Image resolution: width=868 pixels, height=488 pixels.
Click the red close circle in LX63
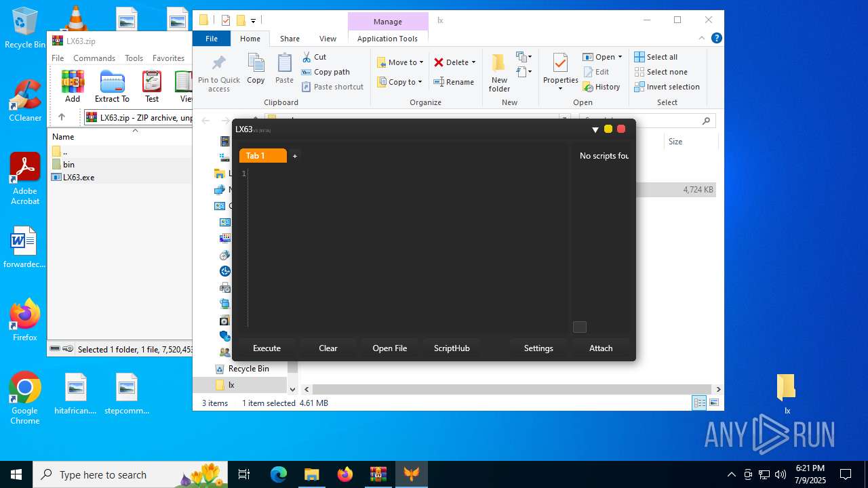pyautogui.click(x=621, y=129)
